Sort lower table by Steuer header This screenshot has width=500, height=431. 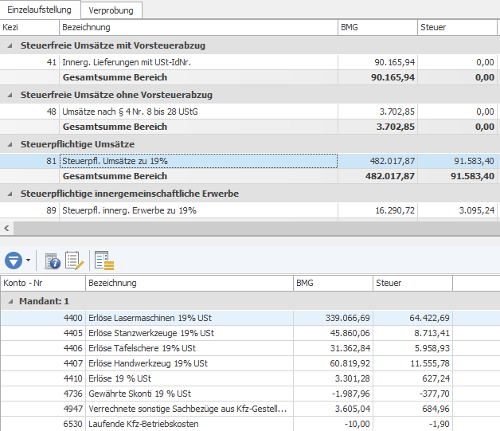click(413, 283)
